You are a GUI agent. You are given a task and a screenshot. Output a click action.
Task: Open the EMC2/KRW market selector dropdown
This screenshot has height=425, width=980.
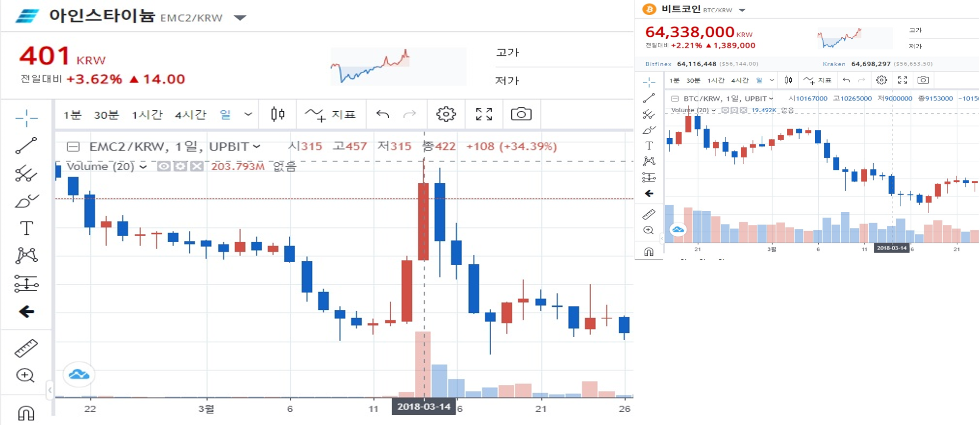240,18
